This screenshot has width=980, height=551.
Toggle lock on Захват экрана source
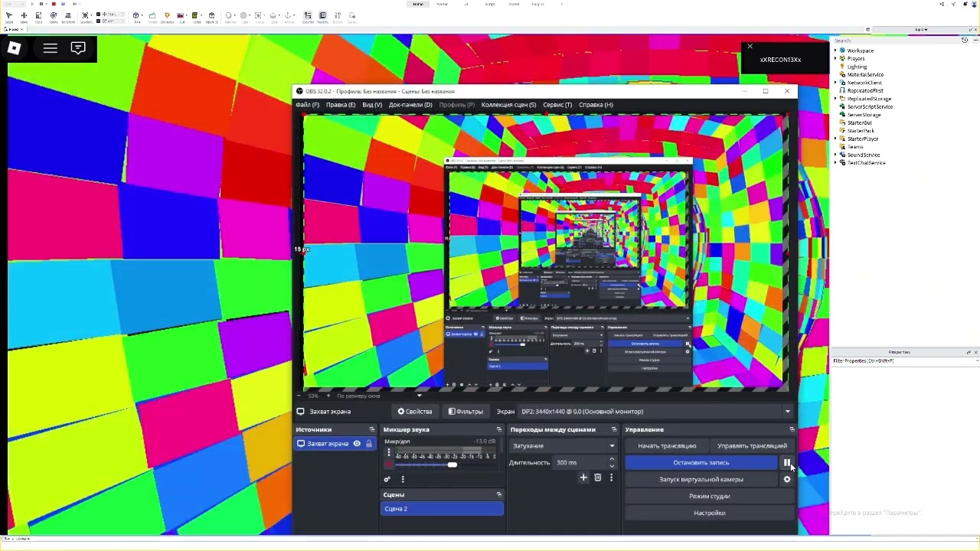point(368,444)
